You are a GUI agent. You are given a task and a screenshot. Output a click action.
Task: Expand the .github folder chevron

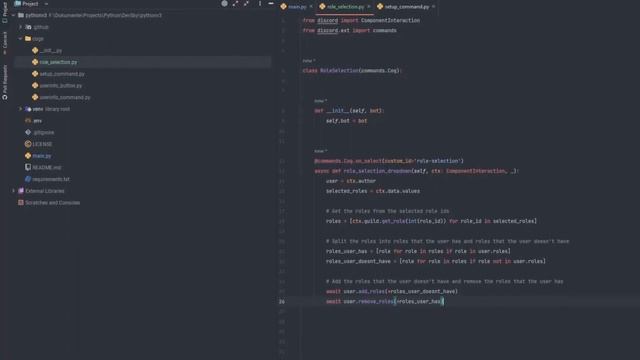[x=20, y=27]
